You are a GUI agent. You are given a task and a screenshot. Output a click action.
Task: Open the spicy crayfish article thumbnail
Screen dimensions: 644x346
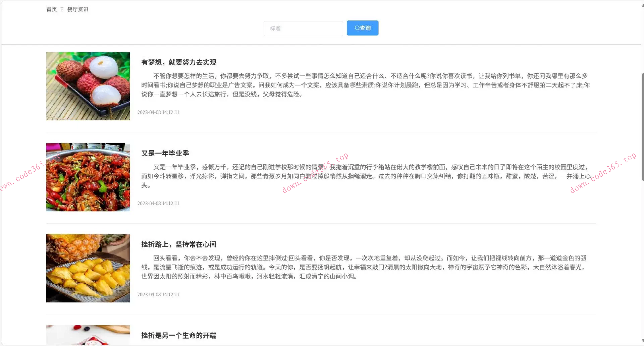point(88,177)
